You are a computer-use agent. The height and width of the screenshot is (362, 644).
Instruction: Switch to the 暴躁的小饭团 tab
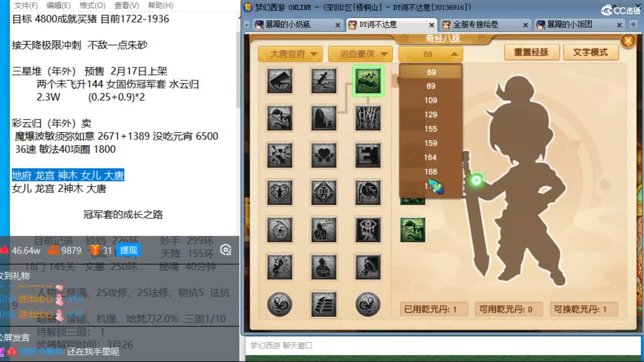click(x=579, y=25)
